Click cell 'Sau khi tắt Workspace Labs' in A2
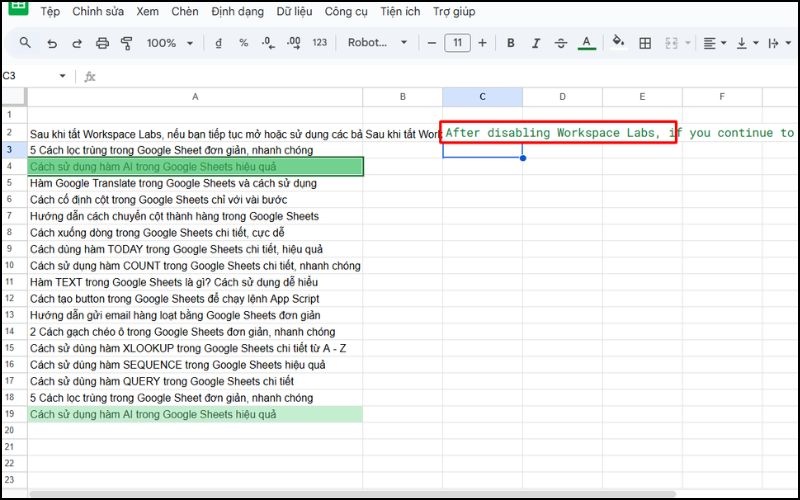 click(195, 134)
